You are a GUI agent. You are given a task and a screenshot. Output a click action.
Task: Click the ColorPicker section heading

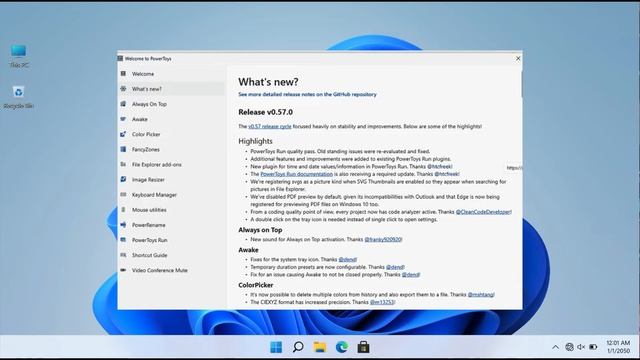click(256, 285)
